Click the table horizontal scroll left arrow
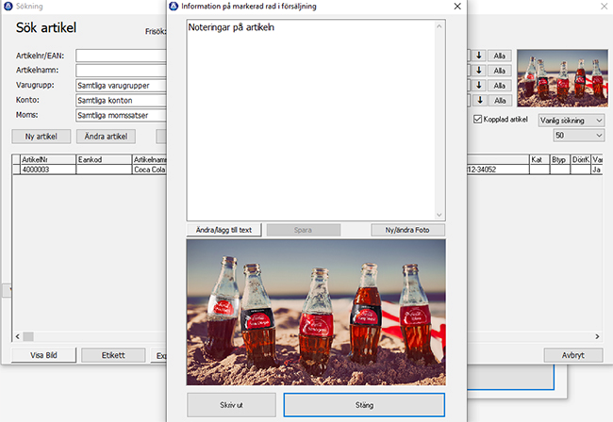 (18, 336)
